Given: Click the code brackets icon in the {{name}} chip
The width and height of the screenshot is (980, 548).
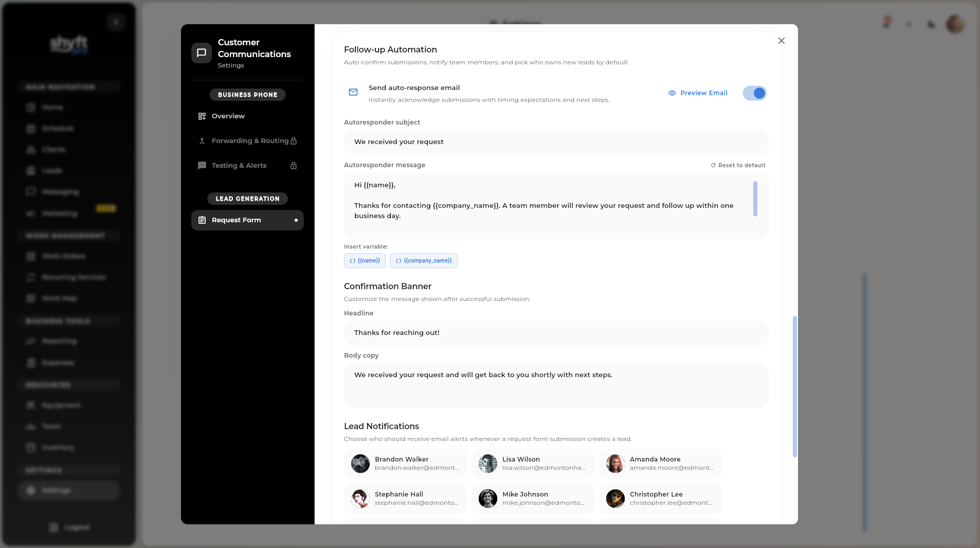Looking at the screenshot, I should (x=352, y=260).
